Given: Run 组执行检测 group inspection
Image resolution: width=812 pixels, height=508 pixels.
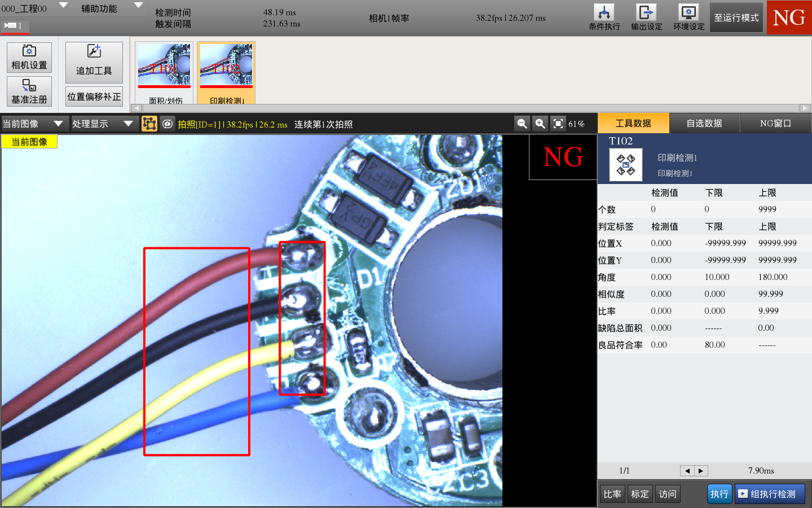Looking at the screenshot, I should [770, 493].
